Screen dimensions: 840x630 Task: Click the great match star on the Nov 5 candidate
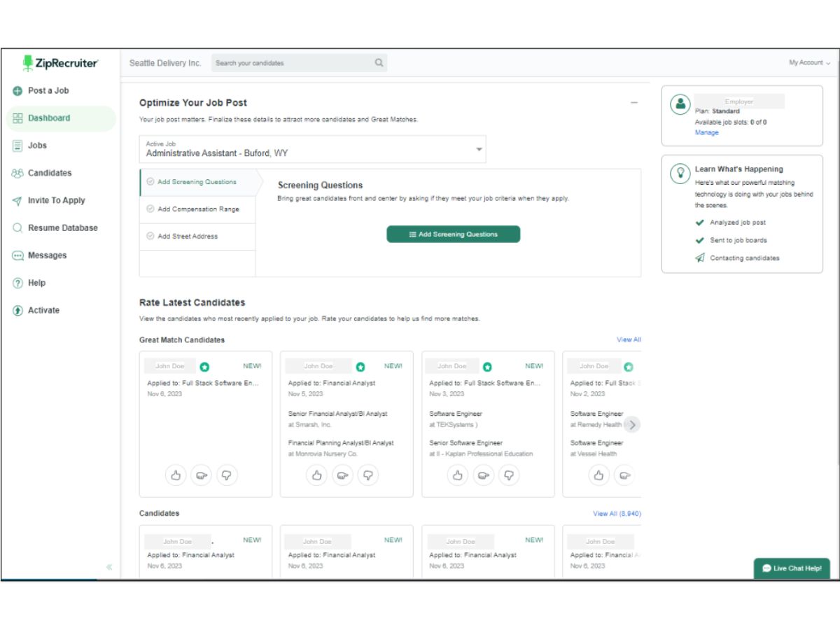(360, 367)
